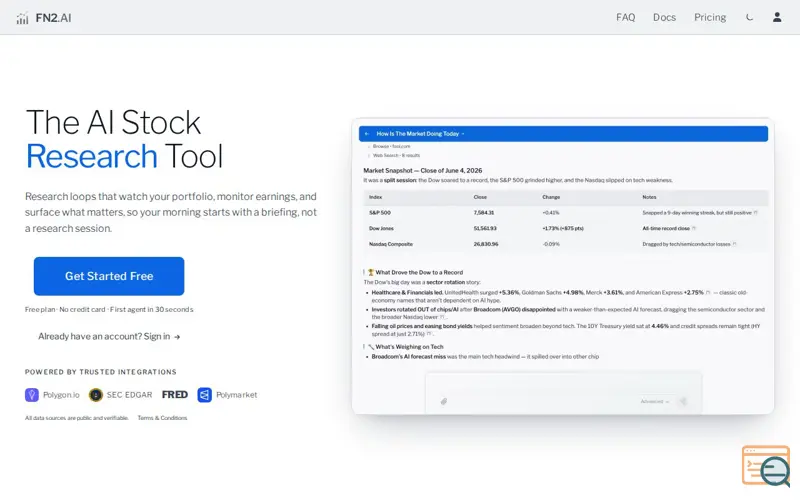Viewport: 800px width, 500px height.
Task: Go to the Pricing page
Action: [710, 17]
